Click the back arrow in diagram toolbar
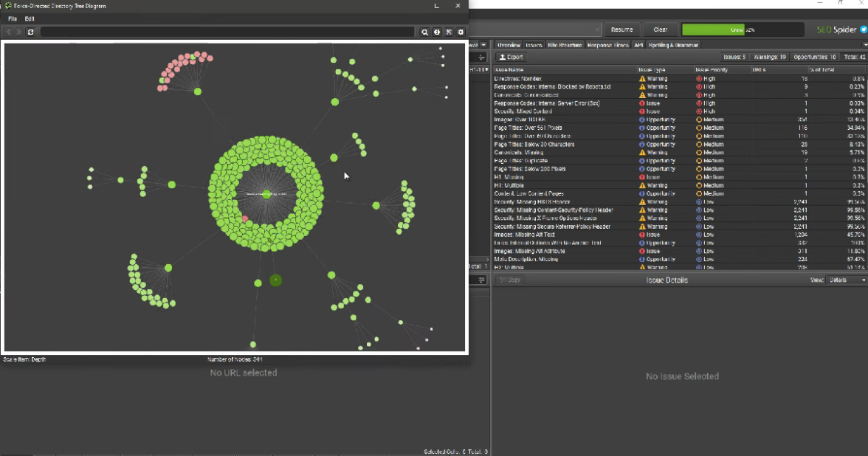868x456 pixels. pyautogui.click(x=9, y=32)
